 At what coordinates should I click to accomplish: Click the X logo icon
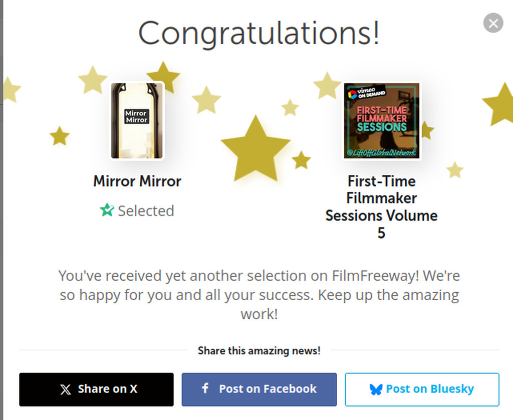66,389
